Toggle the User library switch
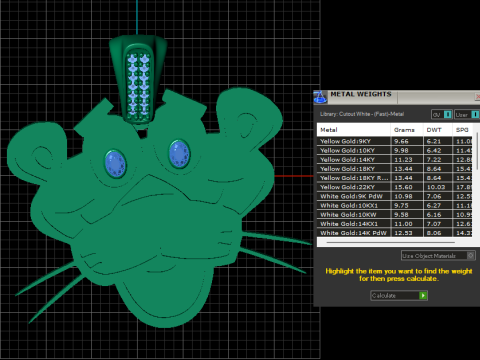480x360 pixels. (x=467, y=115)
